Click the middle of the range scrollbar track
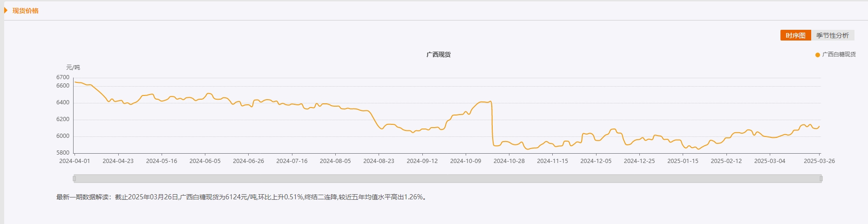Viewport: 868px width, 224px height. click(447, 178)
